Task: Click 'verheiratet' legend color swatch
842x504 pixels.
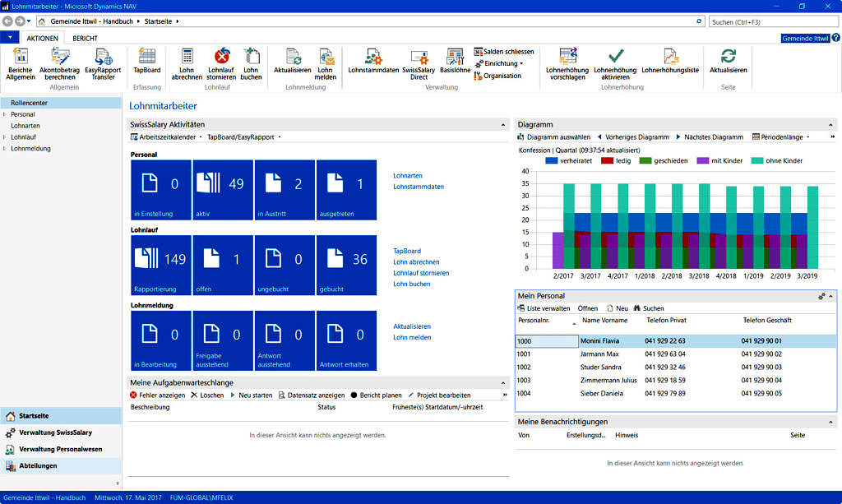Action: coord(551,160)
